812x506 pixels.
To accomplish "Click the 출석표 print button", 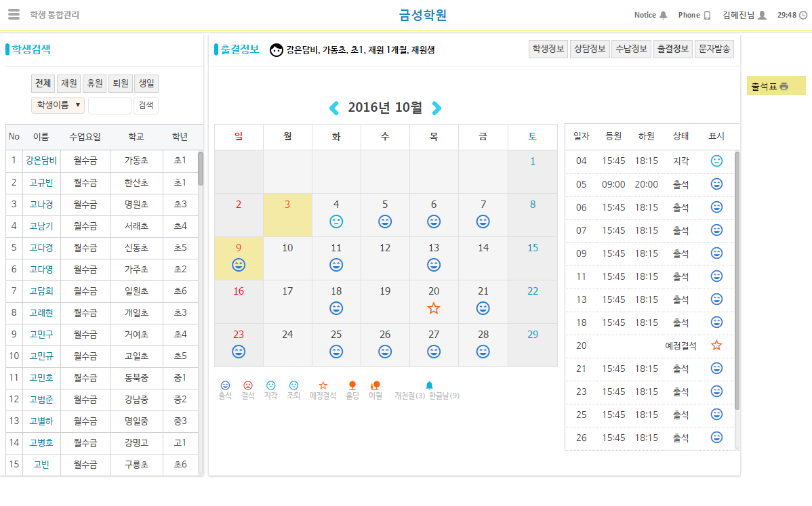I will point(776,86).
